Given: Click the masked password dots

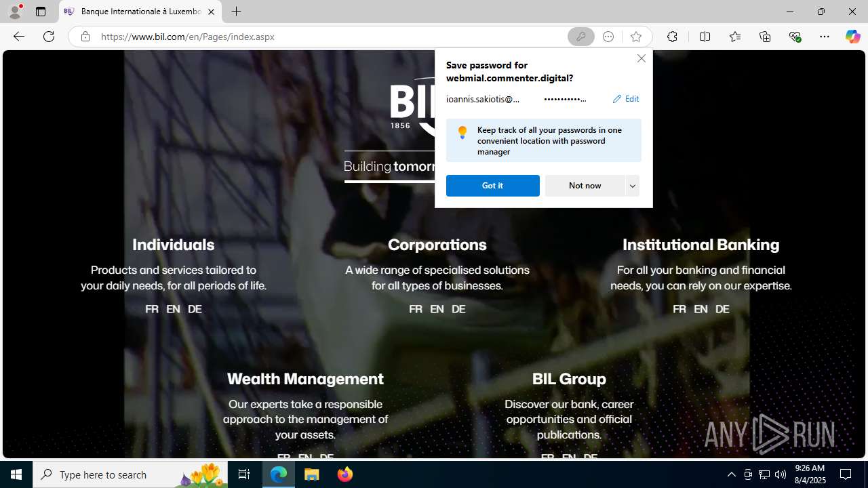Looking at the screenshot, I should (565, 99).
